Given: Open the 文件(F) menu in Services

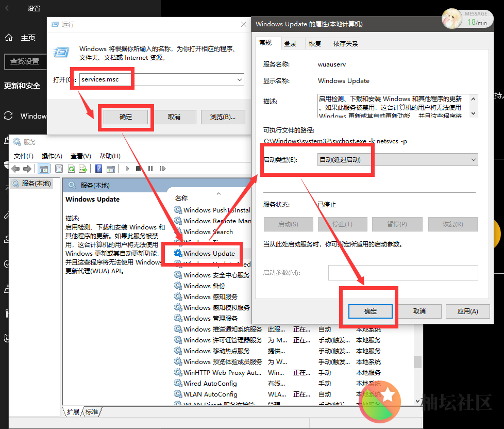Looking at the screenshot, I should coord(24,156).
